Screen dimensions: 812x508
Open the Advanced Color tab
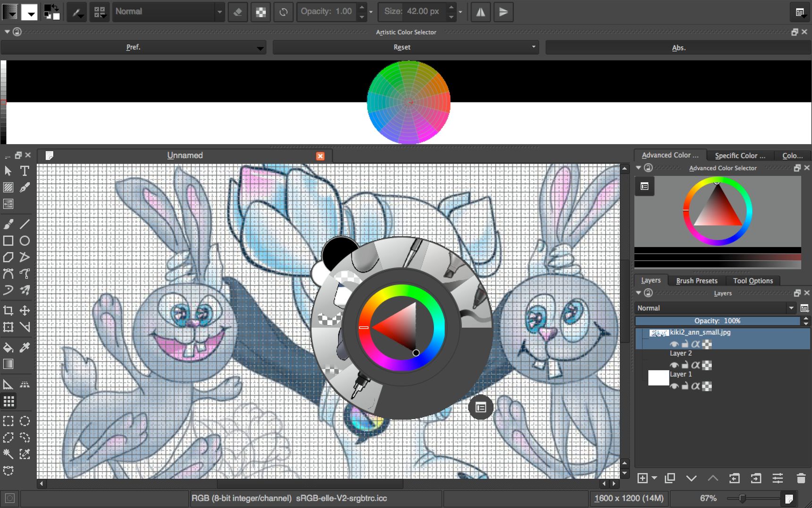click(670, 155)
